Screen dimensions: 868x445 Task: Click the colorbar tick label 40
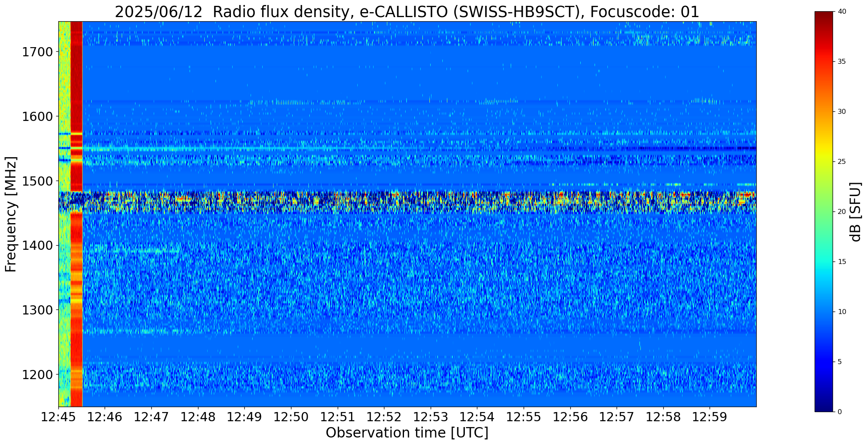(842, 12)
